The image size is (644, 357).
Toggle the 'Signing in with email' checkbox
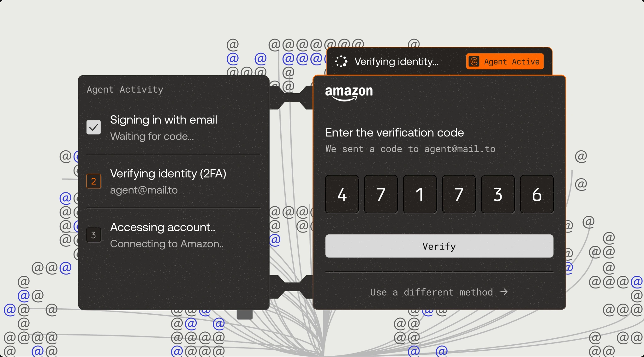click(94, 127)
